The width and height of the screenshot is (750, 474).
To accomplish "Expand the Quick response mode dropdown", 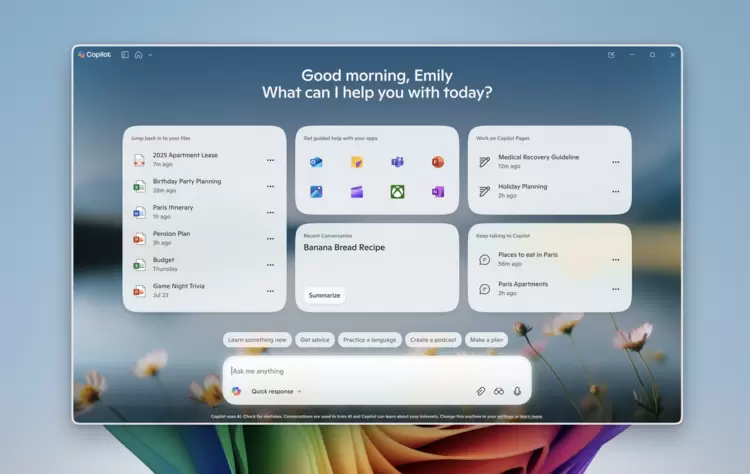I will [276, 391].
